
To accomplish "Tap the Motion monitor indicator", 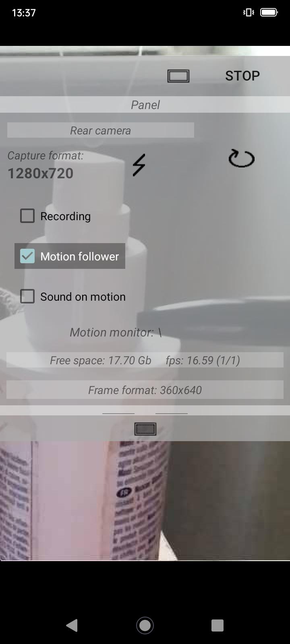I will point(116,332).
